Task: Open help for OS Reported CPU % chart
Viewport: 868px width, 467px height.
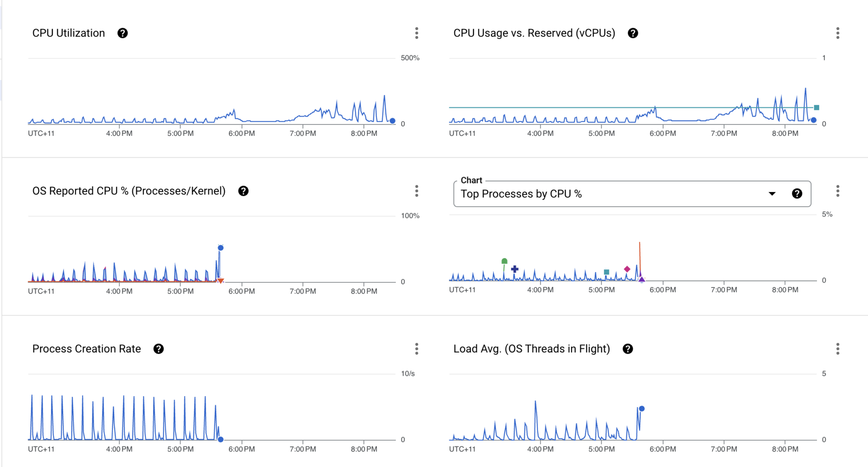Action: point(243,191)
